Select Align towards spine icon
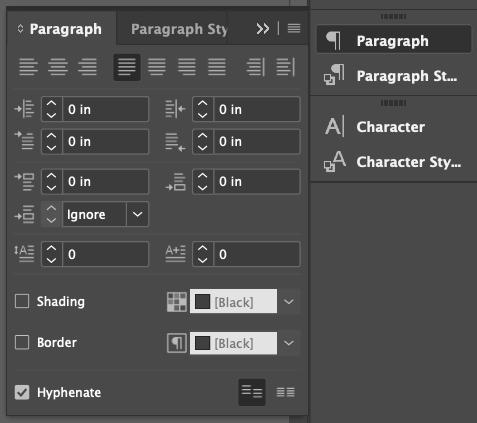The width and height of the screenshot is (477, 423). 256,67
